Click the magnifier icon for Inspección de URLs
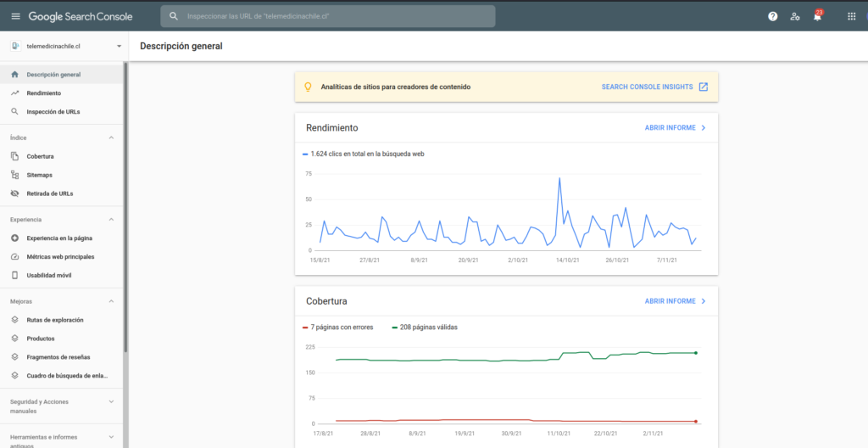868x448 pixels. (x=15, y=111)
